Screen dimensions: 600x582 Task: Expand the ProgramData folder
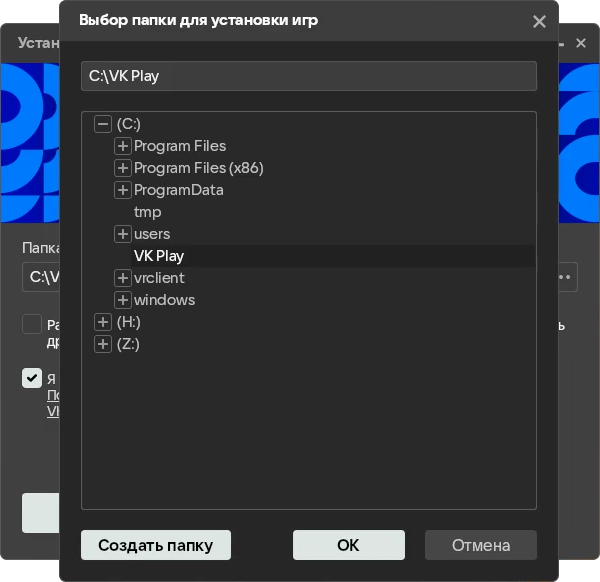tap(122, 190)
